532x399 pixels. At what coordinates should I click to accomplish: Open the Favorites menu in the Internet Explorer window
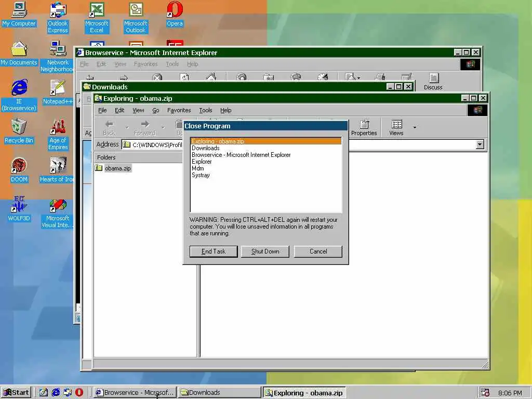145,64
